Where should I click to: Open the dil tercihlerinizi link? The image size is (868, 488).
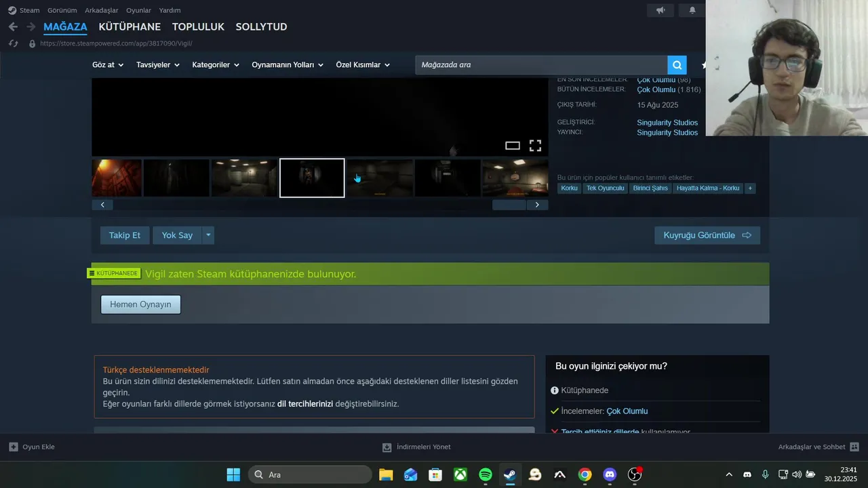pyautogui.click(x=305, y=404)
